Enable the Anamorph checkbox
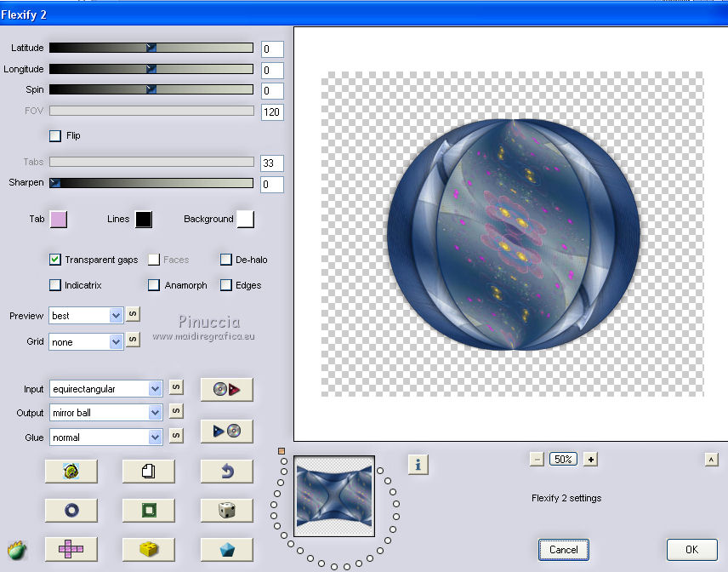The height and width of the screenshot is (572, 728). 154,285
